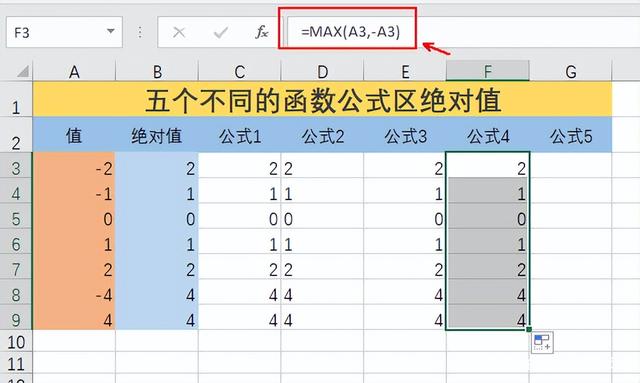
Task: Click the 公式4 header cell
Action: click(488, 135)
